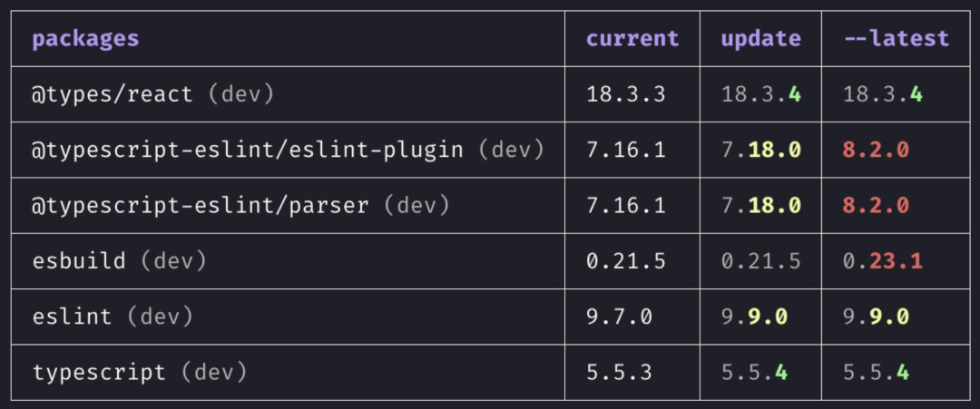This screenshot has width=980, height=409.
Task: Select the typescript (dev) package entry
Action: [140, 372]
